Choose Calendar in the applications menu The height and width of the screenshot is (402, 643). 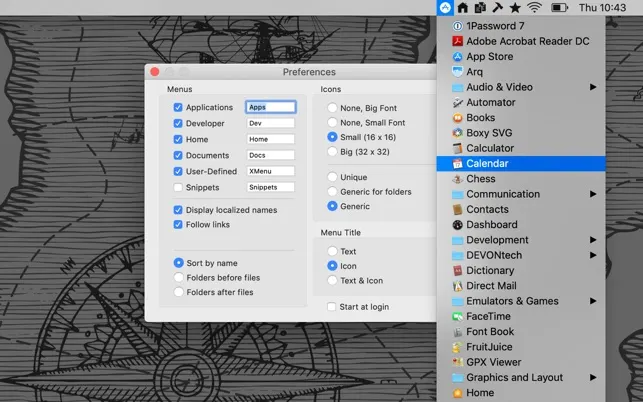point(521,164)
